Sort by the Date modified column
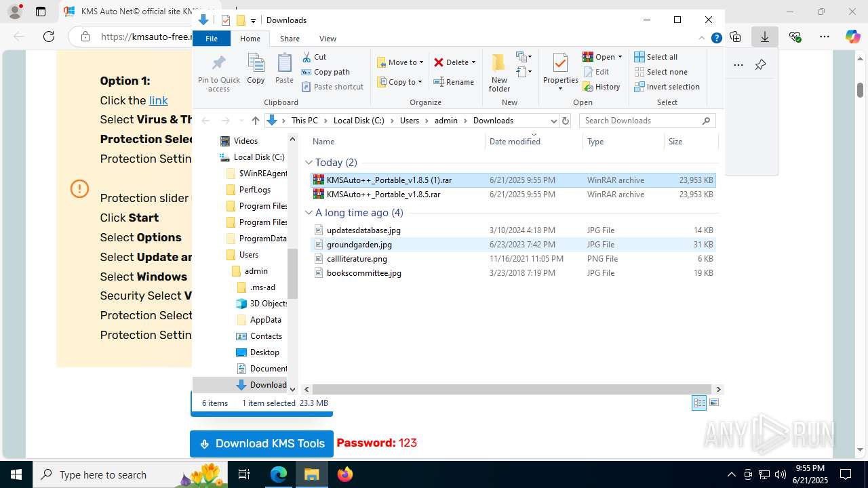Image resolution: width=868 pixels, height=488 pixels. 534,141
